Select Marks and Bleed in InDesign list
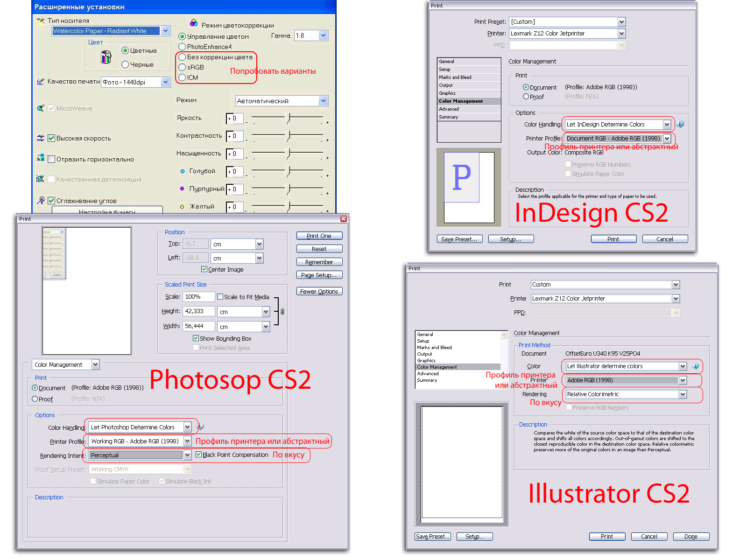 click(x=469, y=77)
